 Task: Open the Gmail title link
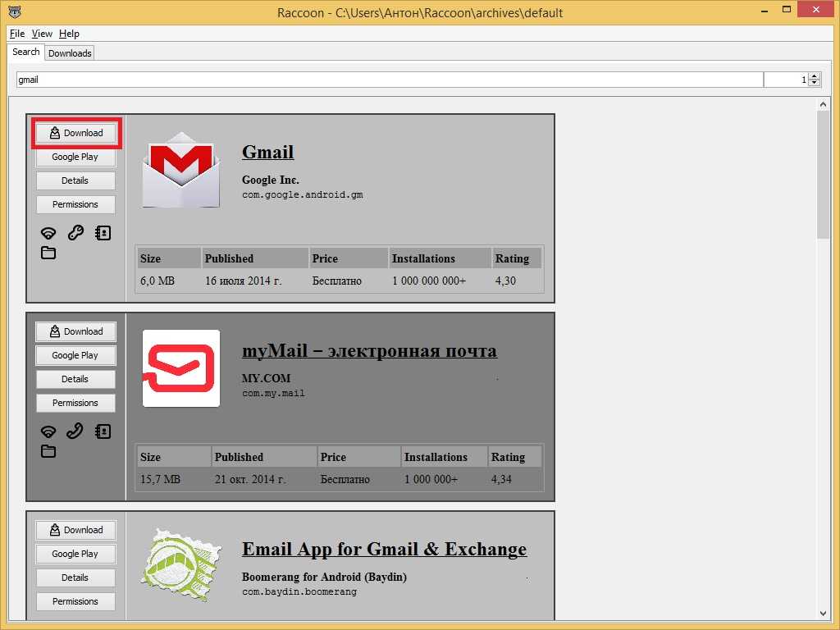[267, 153]
